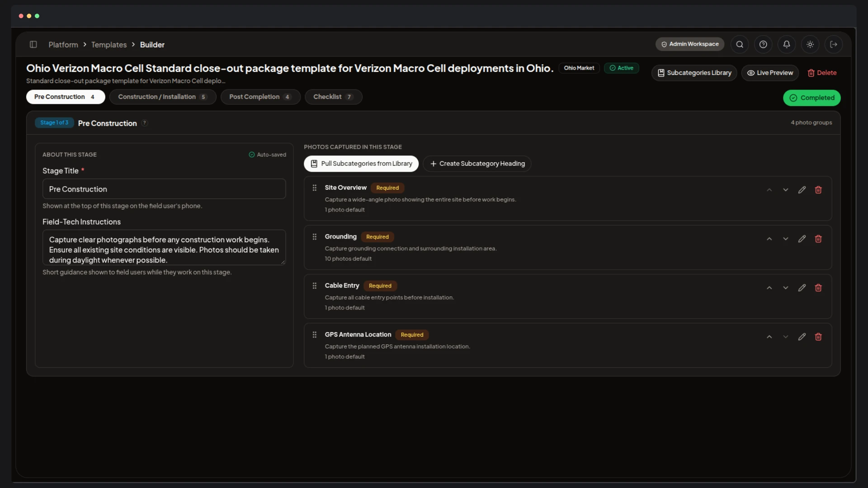Delete the Site Overview photo group
The height and width of the screenshot is (488, 868).
tap(818, 190)
